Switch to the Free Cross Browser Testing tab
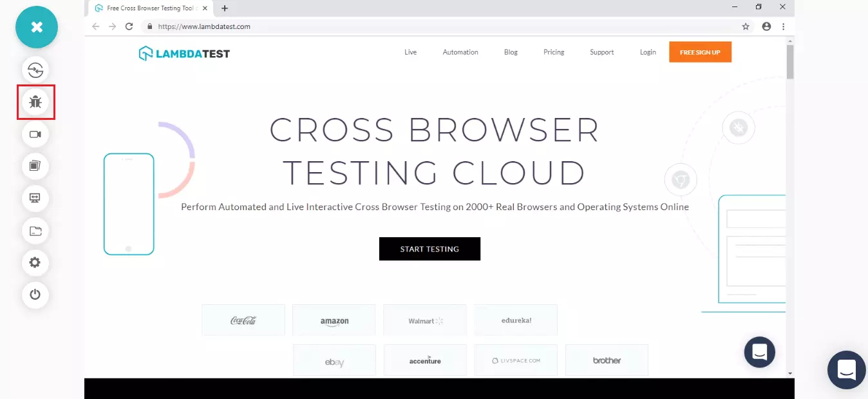 tap(148, 8)
